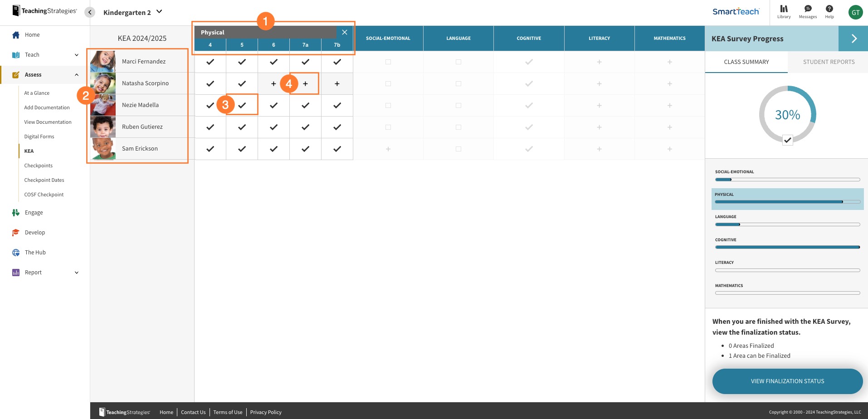Open the Develop section icon
868x419 pixels.
click(15, 232)
